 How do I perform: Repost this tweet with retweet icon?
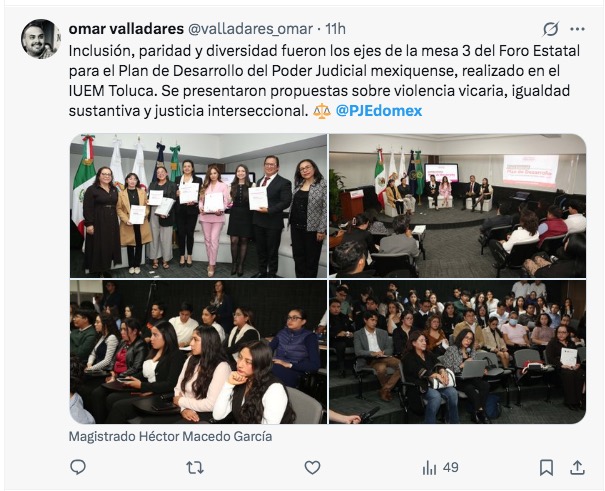(x=195, y=467)
